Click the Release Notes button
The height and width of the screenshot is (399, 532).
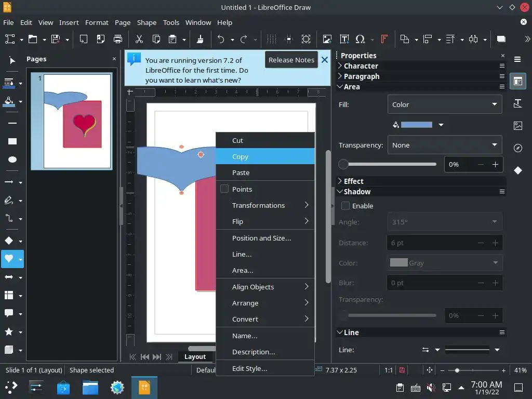[x=291, y=60]
